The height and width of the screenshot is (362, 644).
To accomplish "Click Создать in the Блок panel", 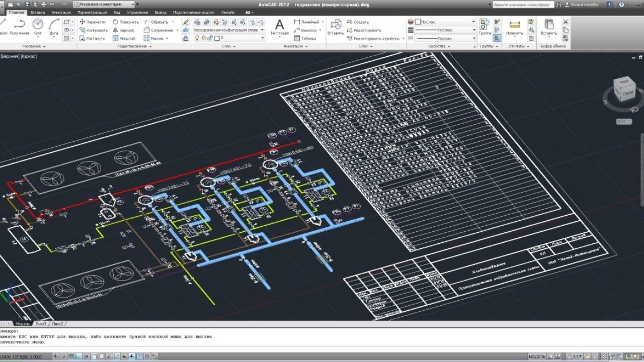I will coord(358,22).
